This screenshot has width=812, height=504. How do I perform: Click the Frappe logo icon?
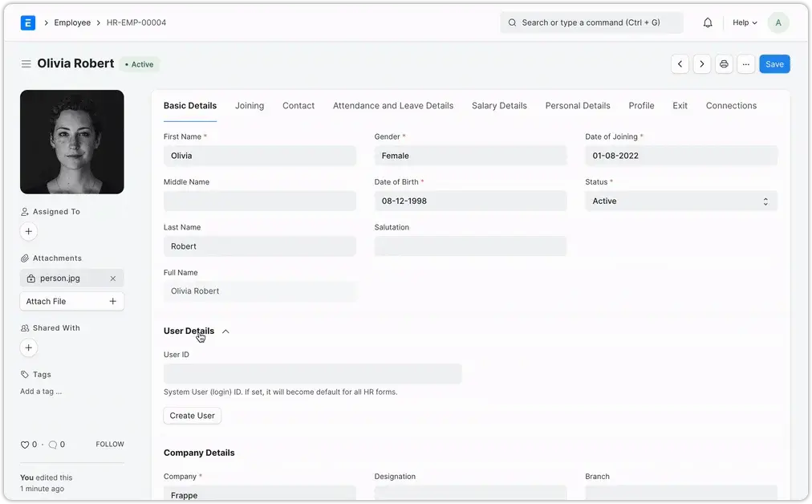pos(27,22)
